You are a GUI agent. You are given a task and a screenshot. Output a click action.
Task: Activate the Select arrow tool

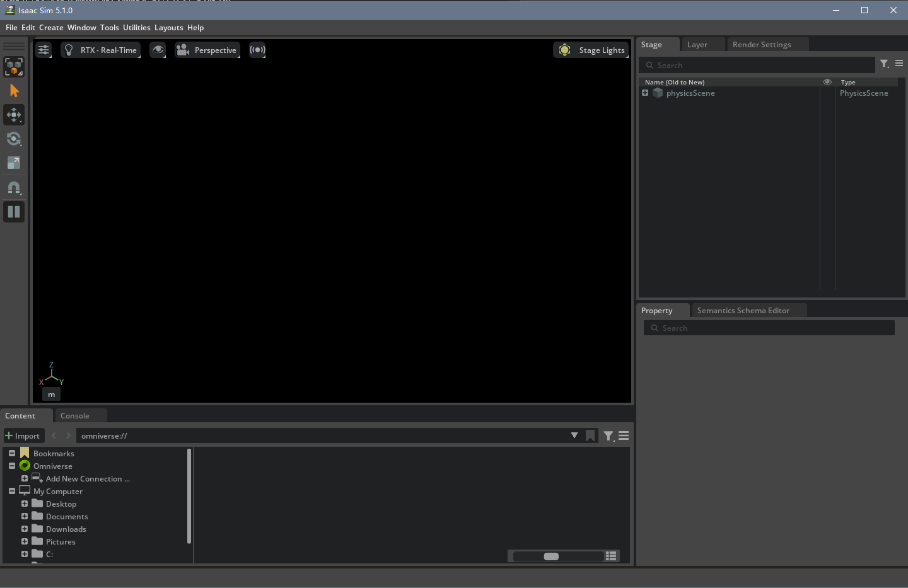click(14, 91)
